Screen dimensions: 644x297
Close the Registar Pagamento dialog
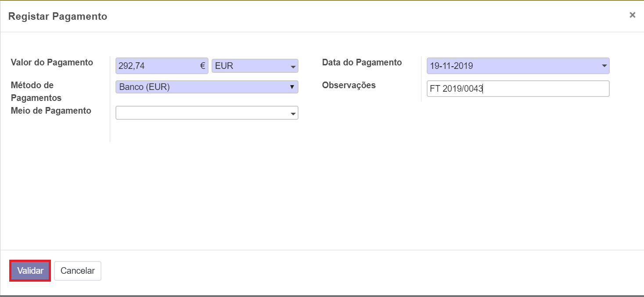point(632,15)
